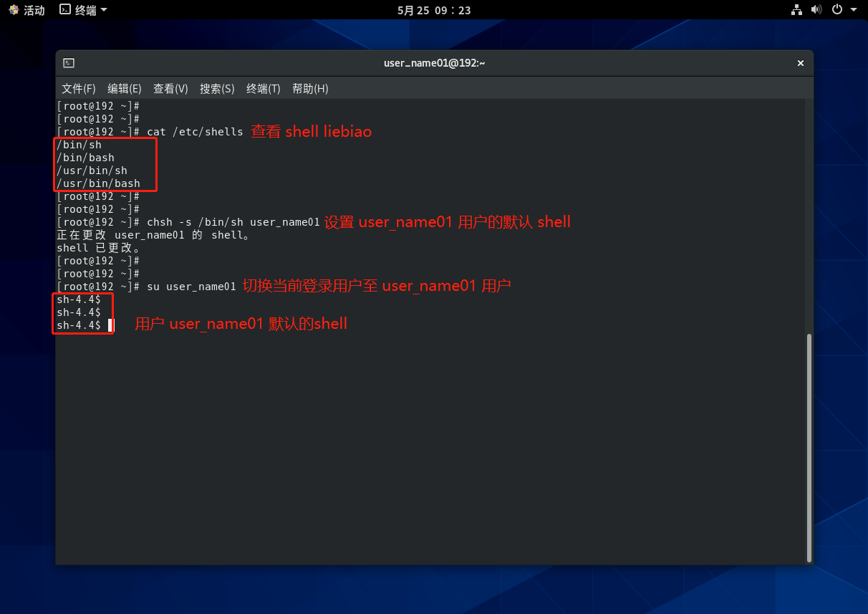The width and height of the screenshot is (868, 614).
Task: Click the user_name01@192:~ window title
Action: click(434, 63)
